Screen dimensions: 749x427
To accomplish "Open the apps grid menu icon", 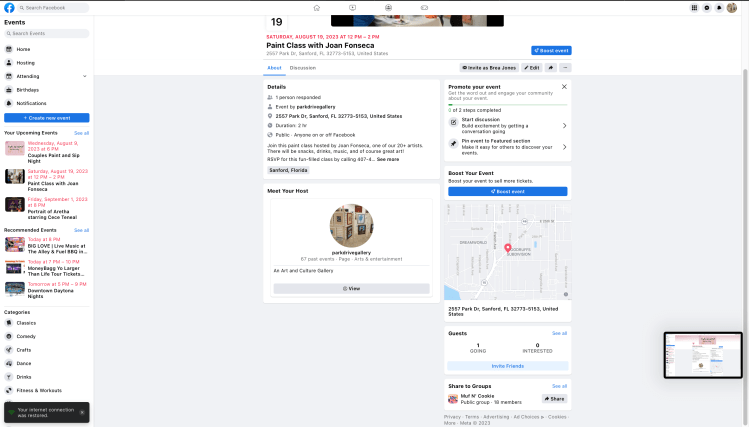I will tap(695, 7).
